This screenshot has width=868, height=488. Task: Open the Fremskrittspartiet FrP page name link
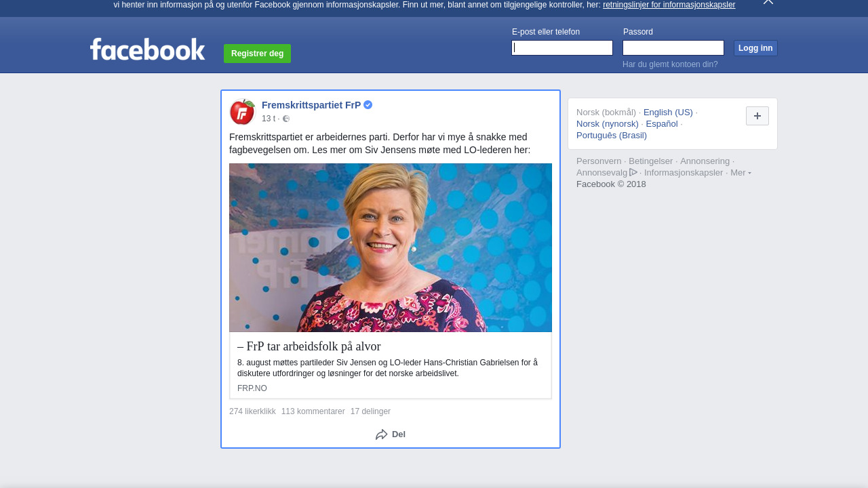pyautogui.click(x=311, y=105)
